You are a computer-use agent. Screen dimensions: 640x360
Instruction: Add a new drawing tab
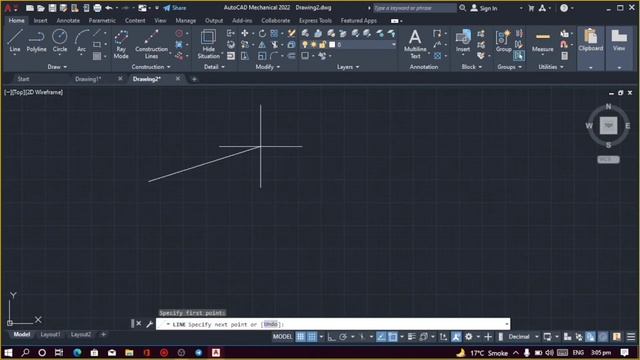(194, 79)
